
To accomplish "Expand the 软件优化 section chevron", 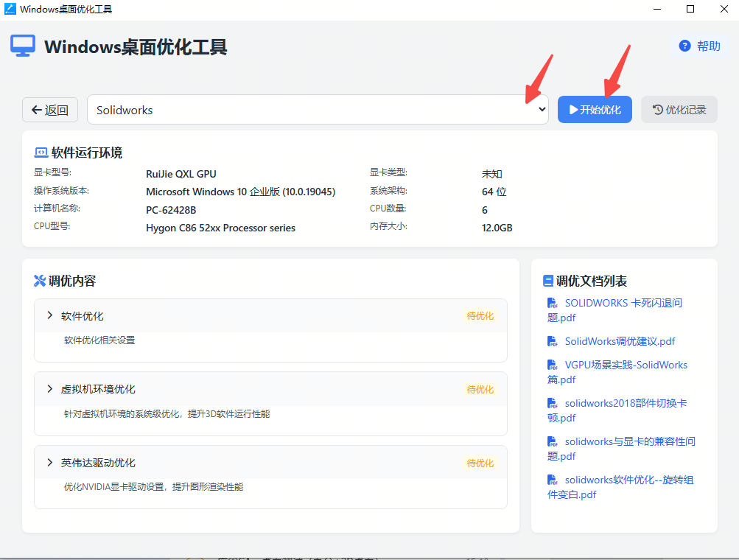I will tap(50, 315).
